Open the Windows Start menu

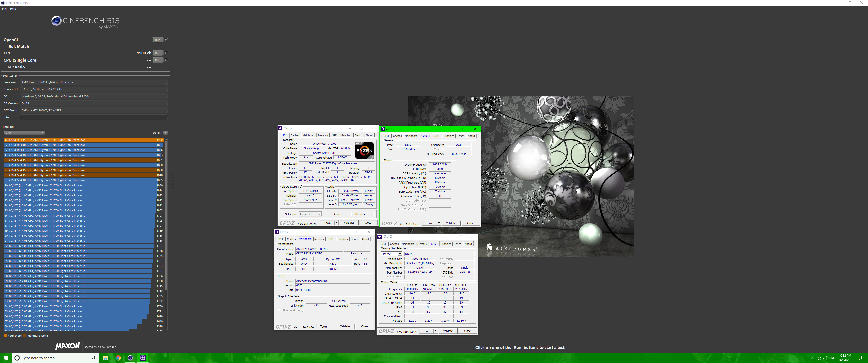pos(6,358)
